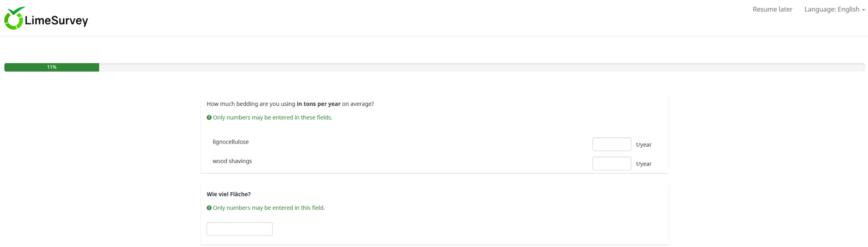Click the lignocellulose row label
Screen dimensions: 868x247
click(x=231, y=142)
